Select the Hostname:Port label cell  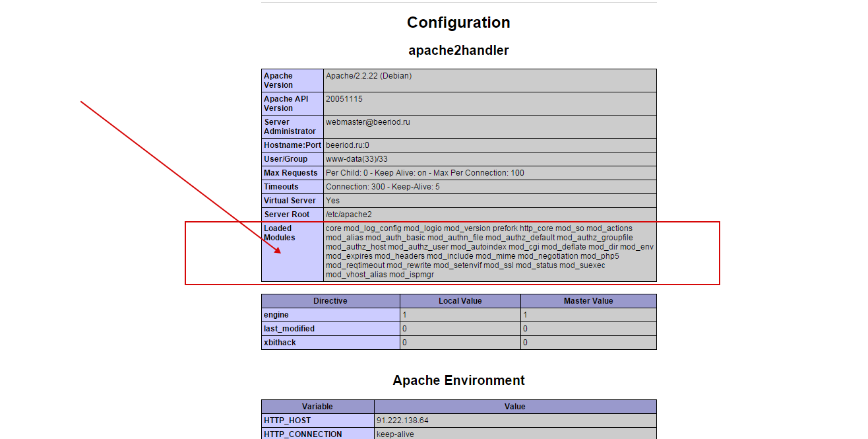(292, 145)
